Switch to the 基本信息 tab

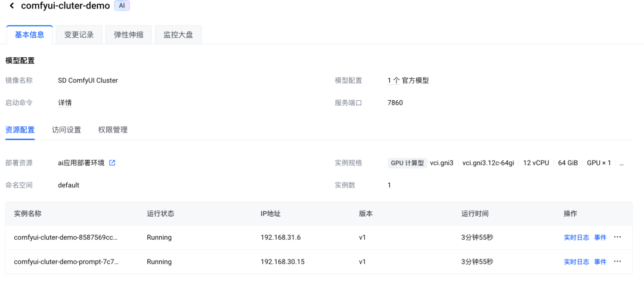[30, 35]
